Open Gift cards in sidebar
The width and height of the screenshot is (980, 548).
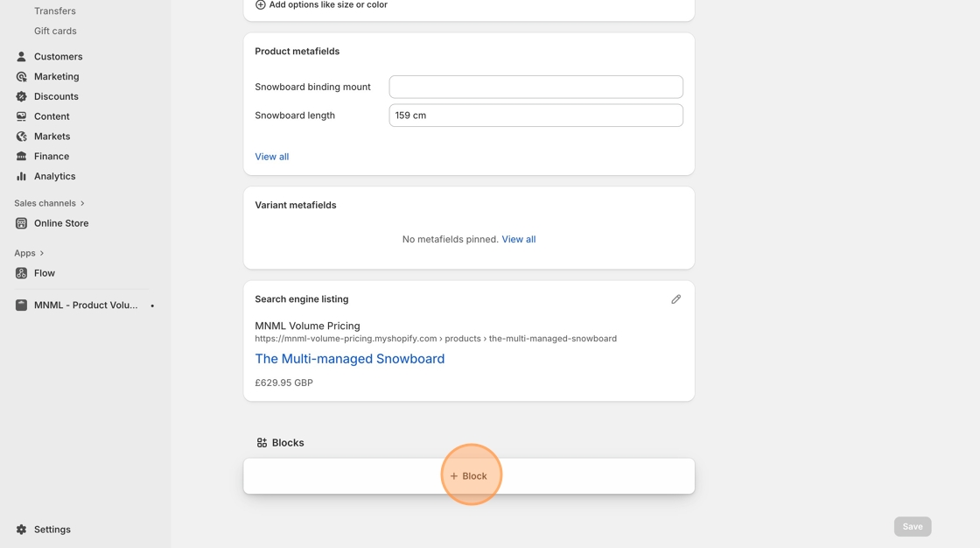55,31
